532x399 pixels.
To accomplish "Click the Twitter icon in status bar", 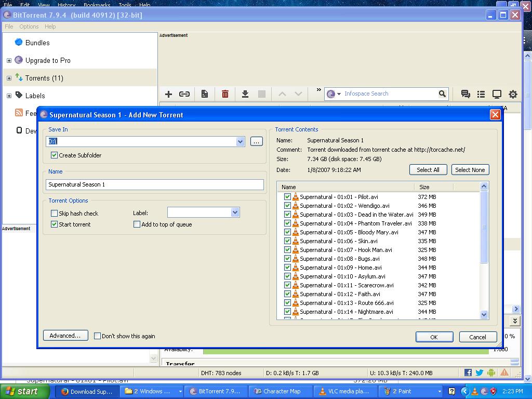I will pyautogui.click(x=480, y=373).
